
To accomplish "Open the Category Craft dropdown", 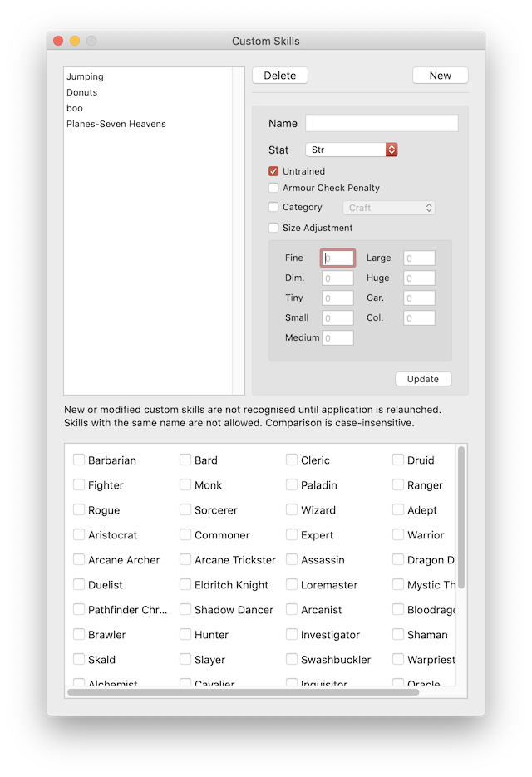I will pyautogui.click(x=389, y=208).
